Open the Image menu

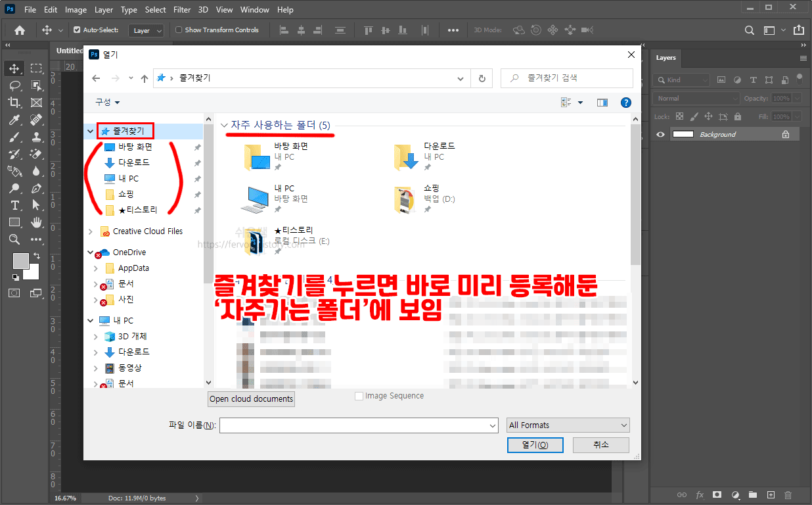76,10
